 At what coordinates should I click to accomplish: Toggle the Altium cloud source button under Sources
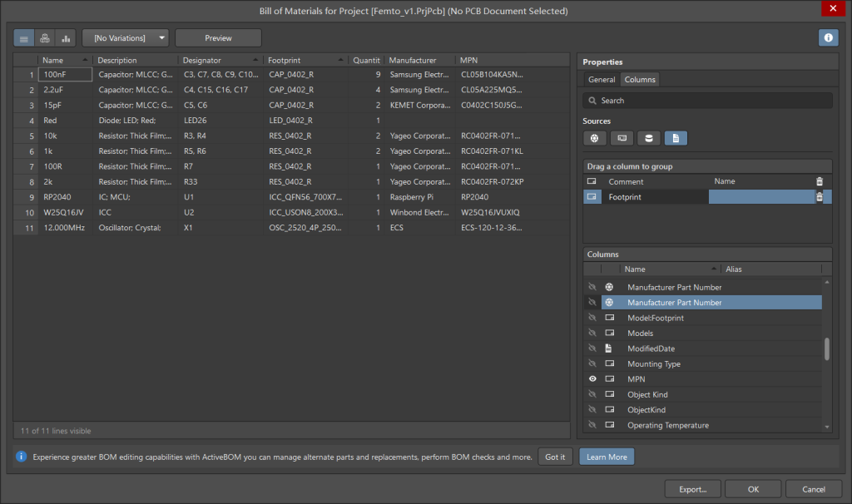tap(594, 138)
